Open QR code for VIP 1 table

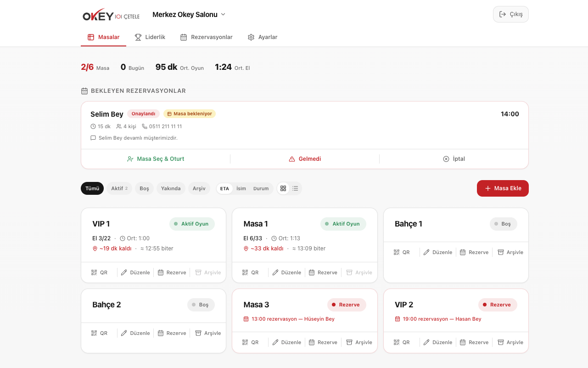pyautogui.click(x=99, y=272)
